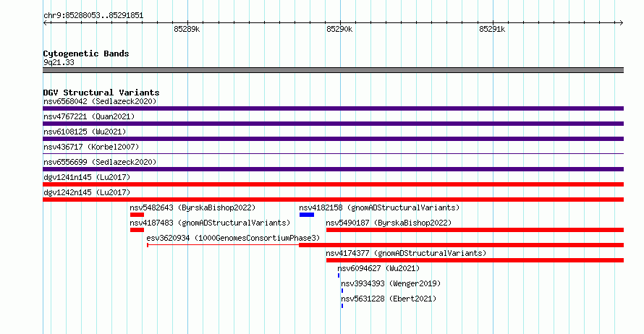
Task: Open the nsv6108125 (Wu2021) variant label
Action: click(x=85, y=132)
